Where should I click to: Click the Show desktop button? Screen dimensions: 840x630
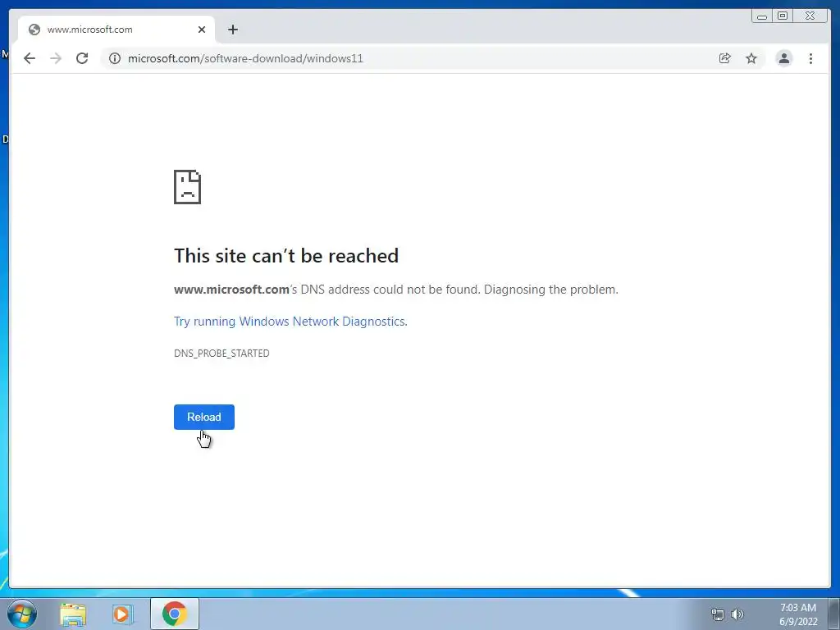click(x=833, y=614)
